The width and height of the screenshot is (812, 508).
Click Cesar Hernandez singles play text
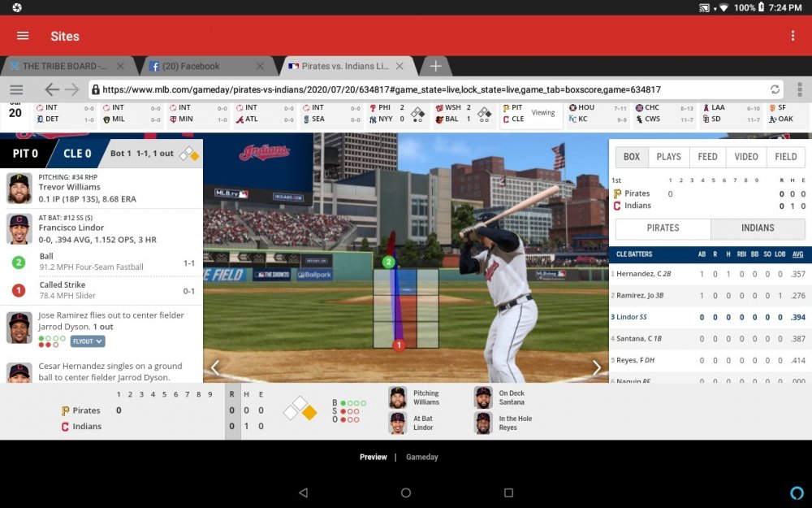tap(110, 371)
